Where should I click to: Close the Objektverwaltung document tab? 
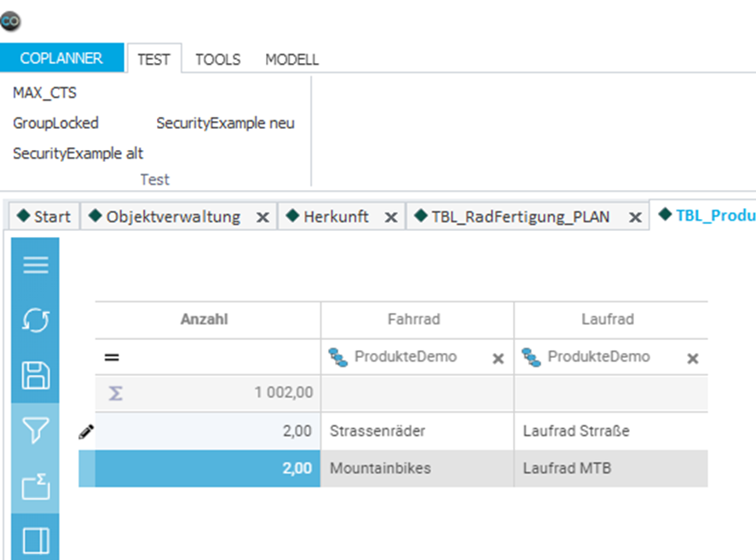click(x=263, y=217)
